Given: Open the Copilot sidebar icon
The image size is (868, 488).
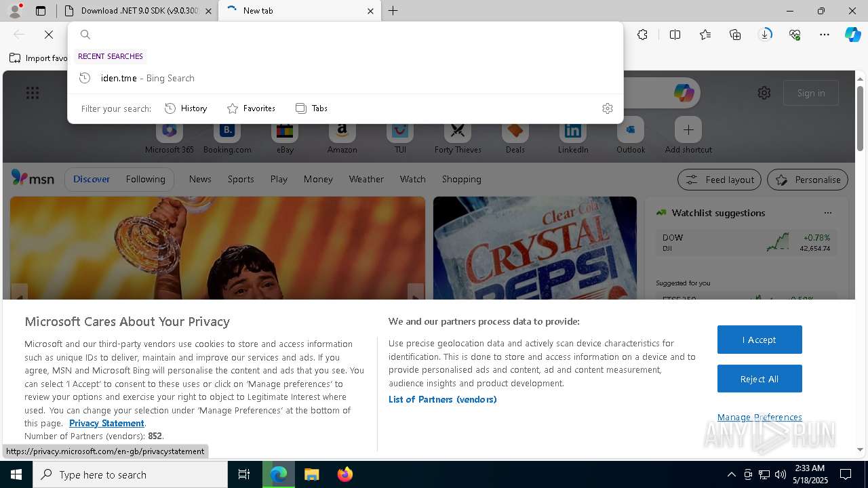Looking at the screenshot, I should (852, 35).
